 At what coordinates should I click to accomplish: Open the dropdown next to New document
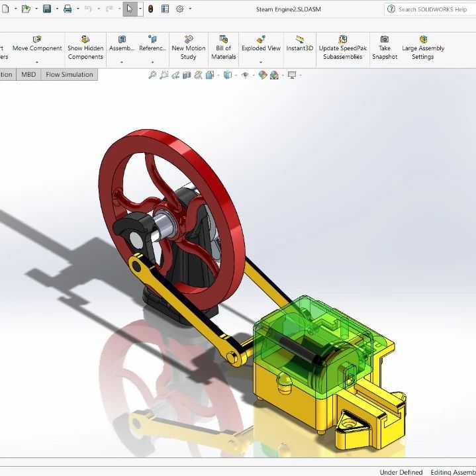15,9
